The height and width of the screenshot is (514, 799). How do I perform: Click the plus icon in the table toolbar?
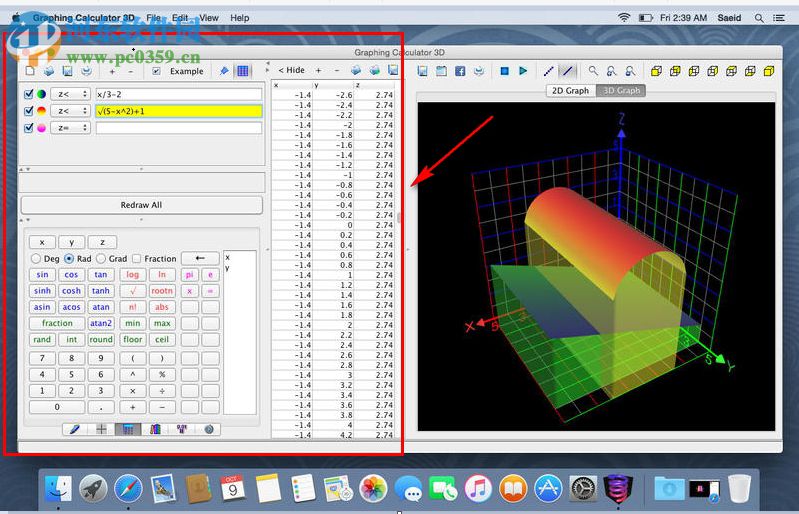pyautogui.click(x=318, y=70)
